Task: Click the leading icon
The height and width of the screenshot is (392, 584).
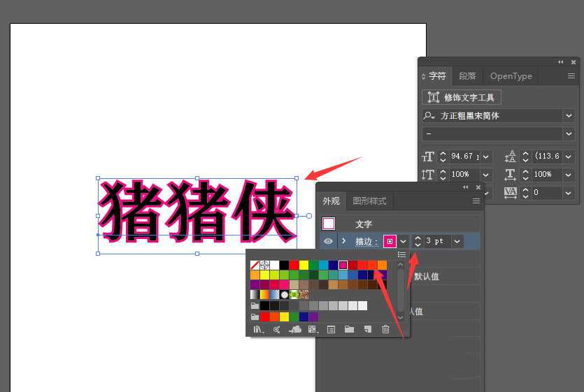Action: click(x=511, y=157)
